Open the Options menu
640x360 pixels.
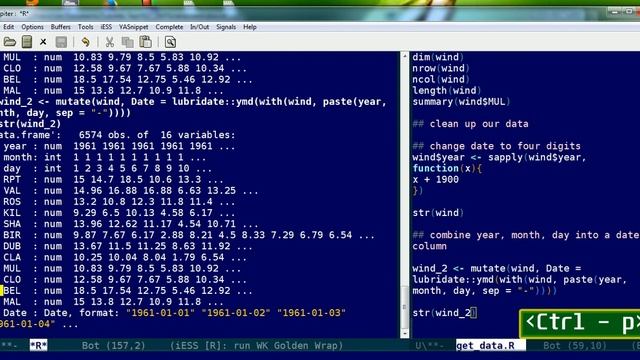click(32, 27)
